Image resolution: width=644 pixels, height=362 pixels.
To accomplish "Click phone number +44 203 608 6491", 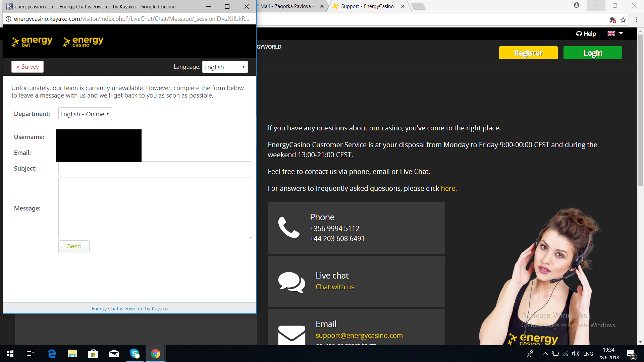I will click(x=337, y=239).
